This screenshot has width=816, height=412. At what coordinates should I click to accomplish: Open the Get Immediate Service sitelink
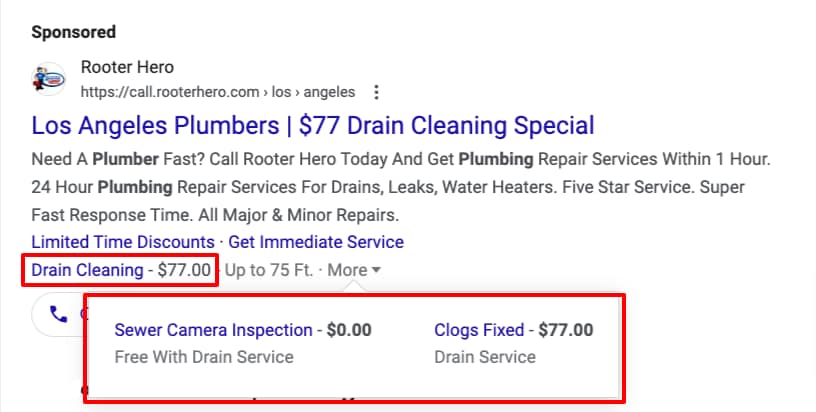click(x=316, y=242)
